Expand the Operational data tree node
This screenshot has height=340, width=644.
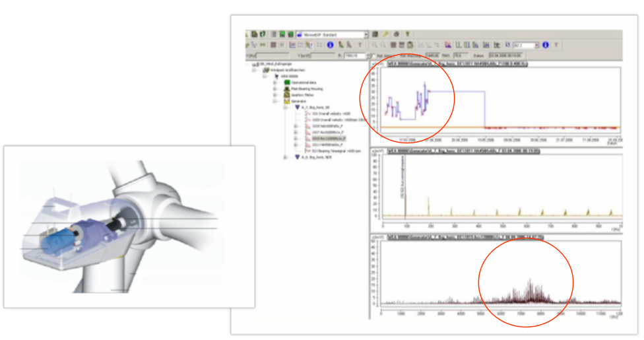click(x=275, y=82)
